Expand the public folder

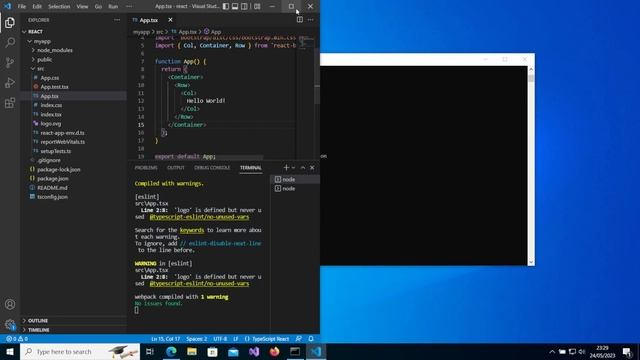click(73, 60)
